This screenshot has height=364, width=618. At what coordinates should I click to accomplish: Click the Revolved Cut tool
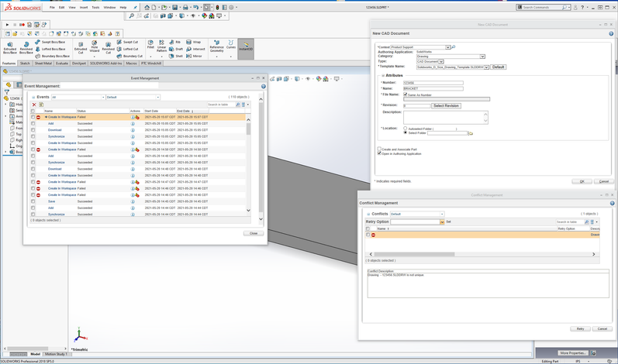click(x=109, y=48)
